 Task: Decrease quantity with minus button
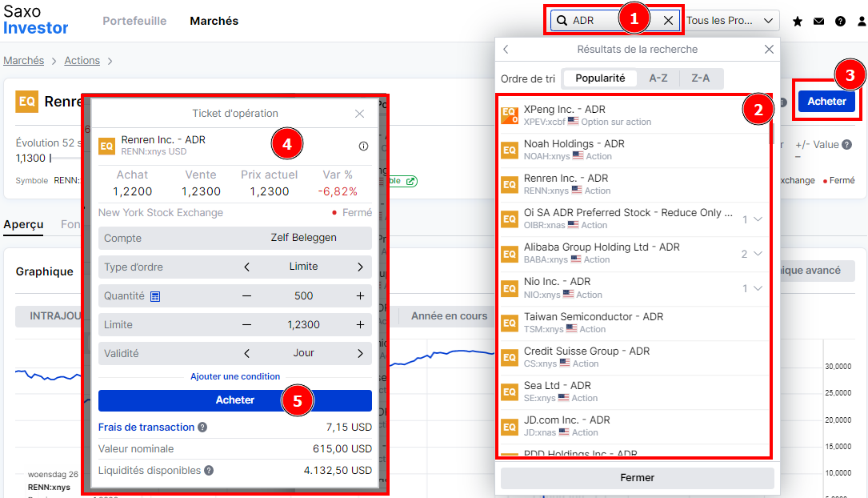[x=247, y=295]
